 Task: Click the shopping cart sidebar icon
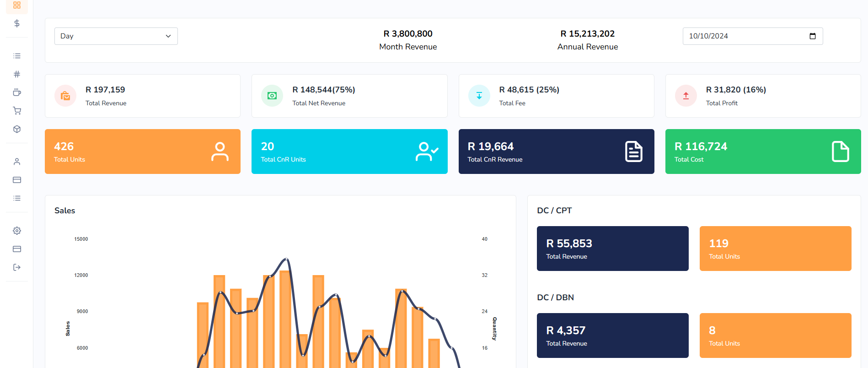(17, 111)
